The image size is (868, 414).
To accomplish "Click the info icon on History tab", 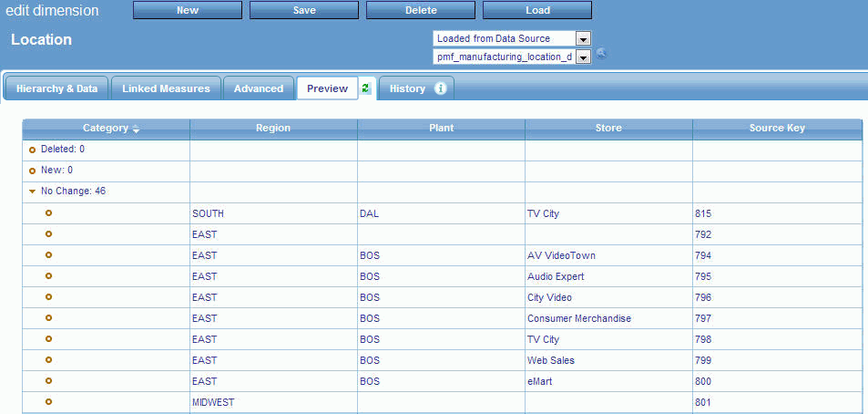I will [440, 88].
